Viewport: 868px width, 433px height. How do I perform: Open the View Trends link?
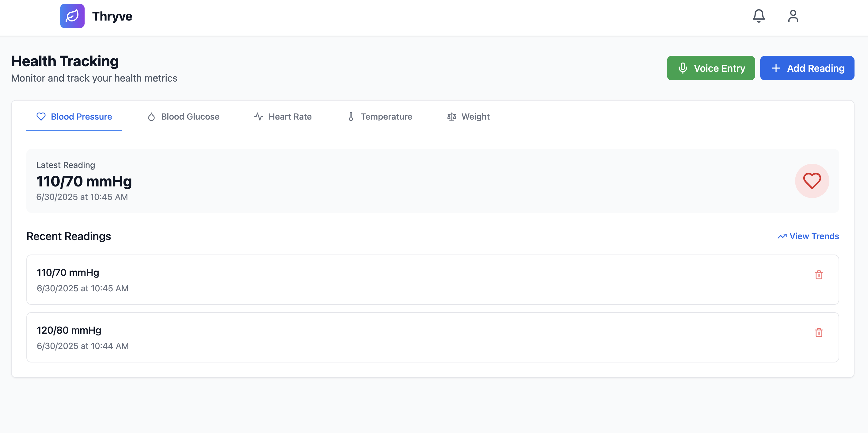coord(814,236)
